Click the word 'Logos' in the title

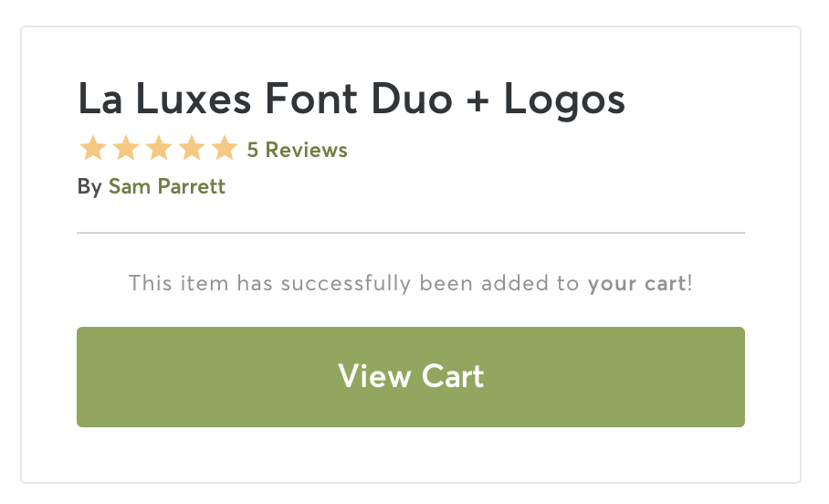[564, 100]
